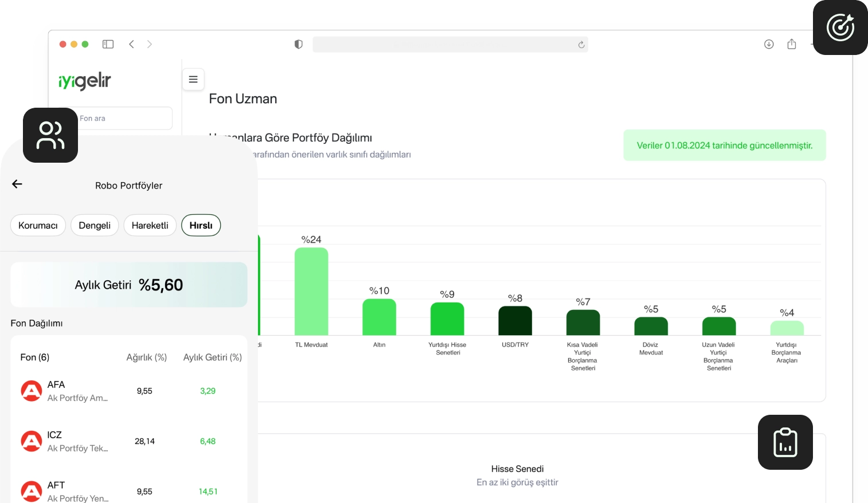Click the Hisse Senedi card title
The image size is (868, 503).
[x=517, y=469]
